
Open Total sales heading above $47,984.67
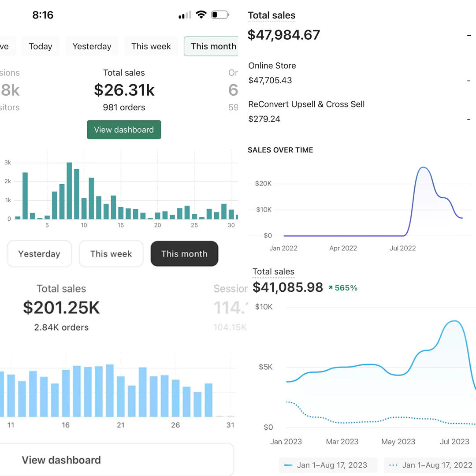pos(271,15)
